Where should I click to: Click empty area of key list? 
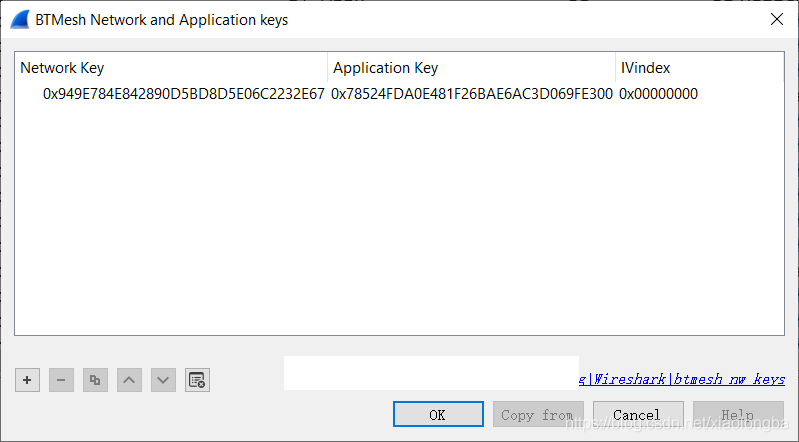click(x=400, y=230)
